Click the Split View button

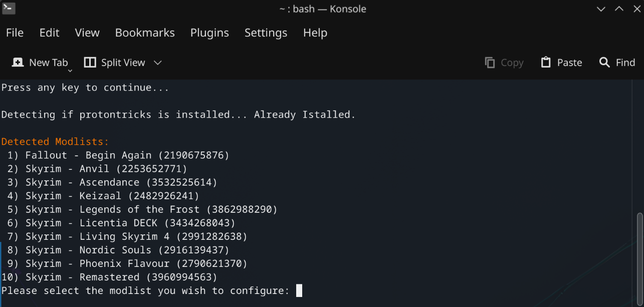[115, 63]
